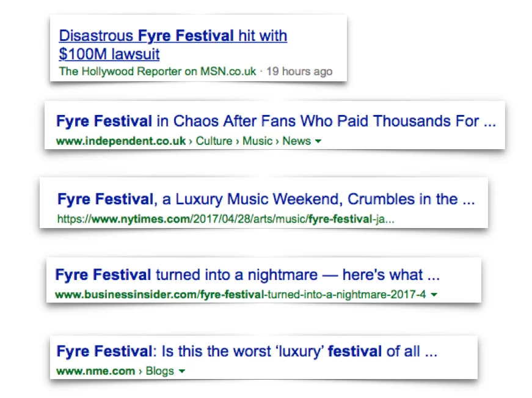
Task: Click the businessinsider.com fyre-festival URL text
Action: (x=240, y=294)
